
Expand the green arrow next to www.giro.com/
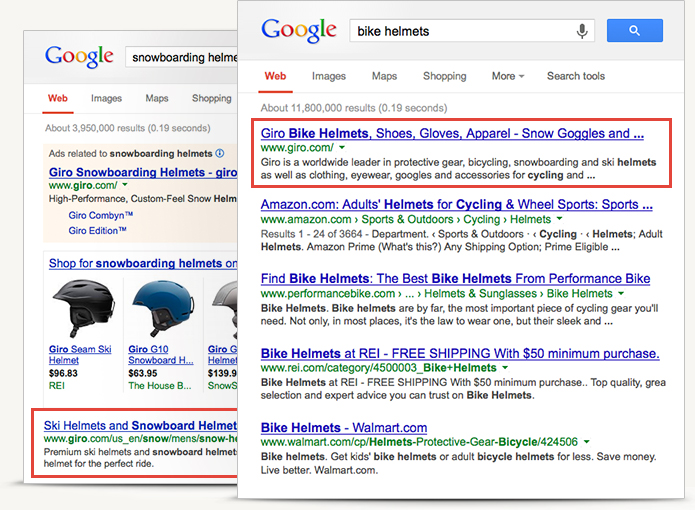click(342, 147)
